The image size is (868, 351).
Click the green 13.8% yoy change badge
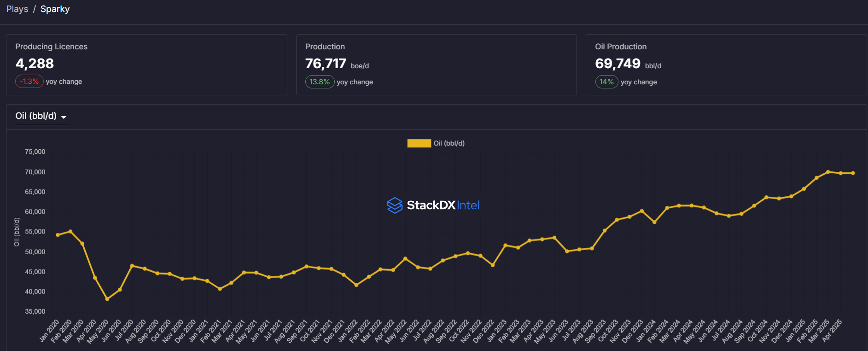pyautogui.click(x=320, y=82)
